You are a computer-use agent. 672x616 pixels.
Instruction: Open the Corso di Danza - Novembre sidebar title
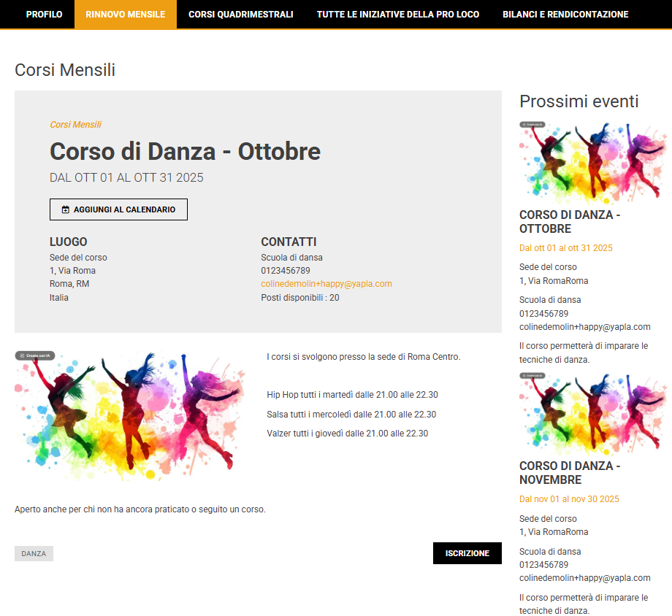click(x=570, y=472)
